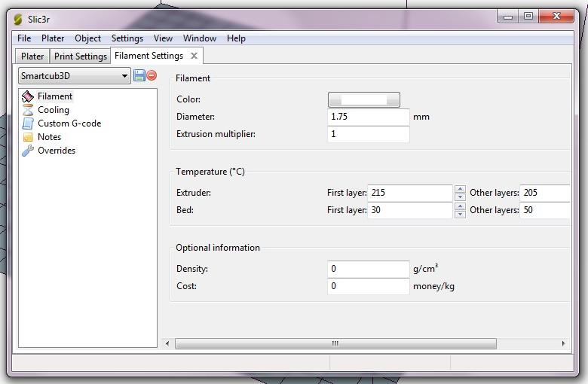Screen dimensions: 588x384
Task: Click the Cost input field
Action: point(368,286)
